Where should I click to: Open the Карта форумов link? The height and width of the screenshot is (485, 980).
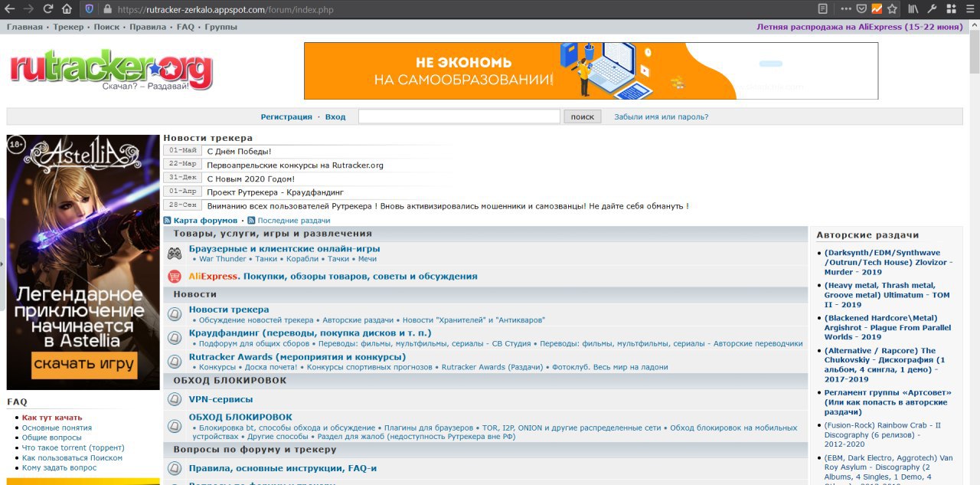point(206,221)
